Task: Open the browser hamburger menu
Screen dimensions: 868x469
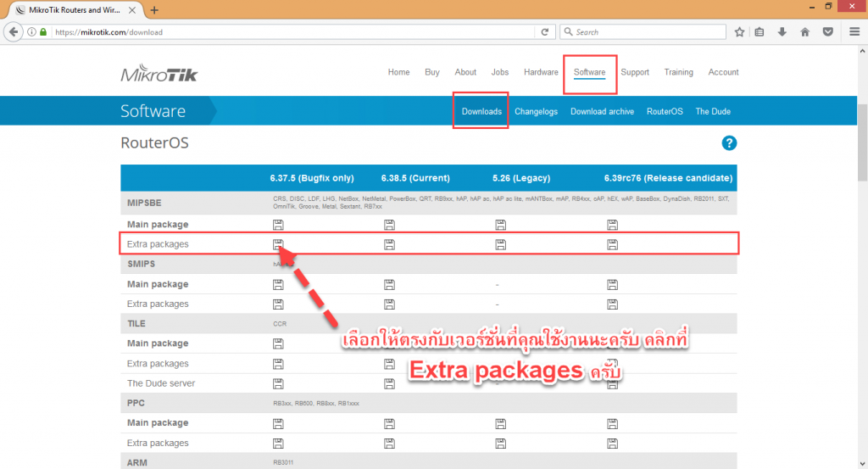Action: (854, 32)
